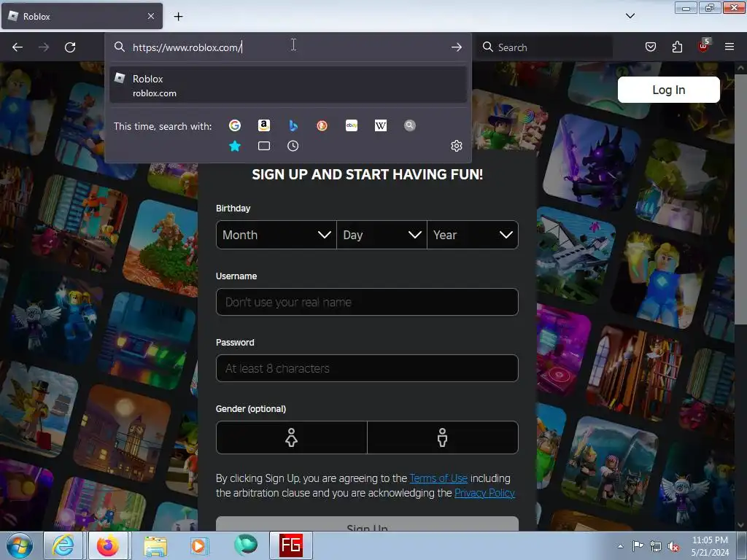Open Windows Explorer folder on the taskbar
The width and height of the screenshot is (747, 560).
click(155, 545)
